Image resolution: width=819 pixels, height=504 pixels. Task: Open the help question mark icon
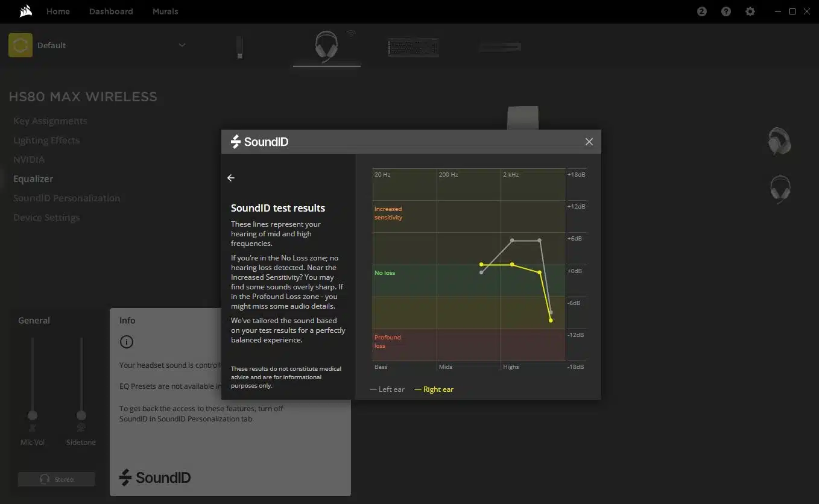[726, 11]
